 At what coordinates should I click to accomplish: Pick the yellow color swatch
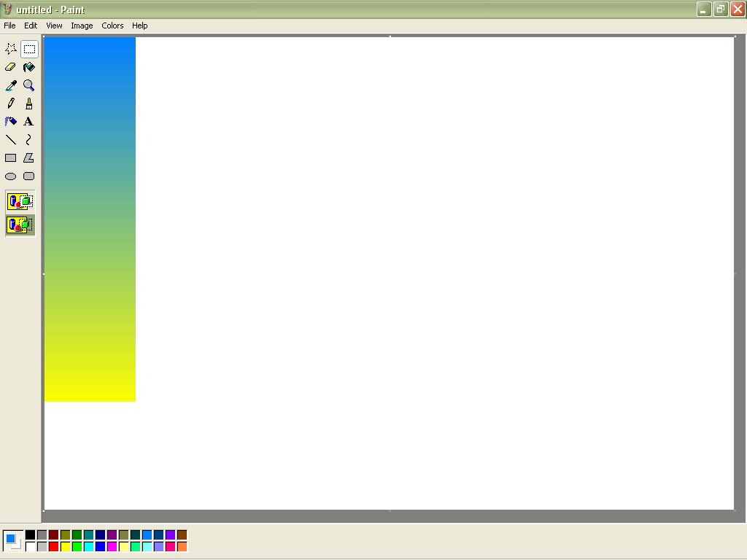click(65, 547)
